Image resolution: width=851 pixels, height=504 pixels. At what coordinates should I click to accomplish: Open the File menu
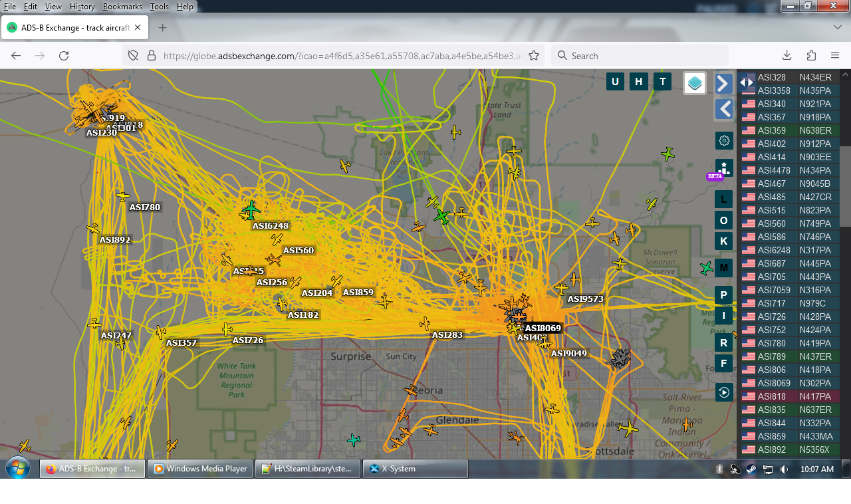tap(10, 6)
